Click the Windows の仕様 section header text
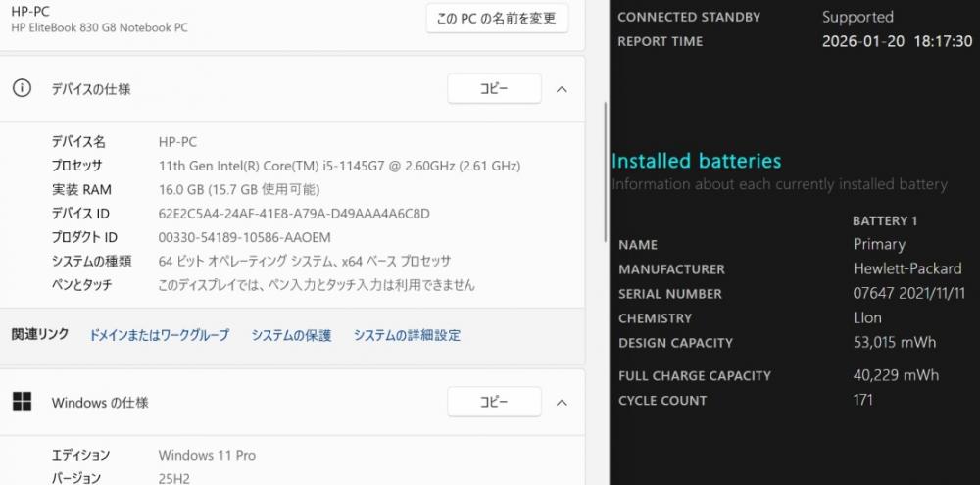Viewport: 980px width, 485px height. tap(100, 403)
